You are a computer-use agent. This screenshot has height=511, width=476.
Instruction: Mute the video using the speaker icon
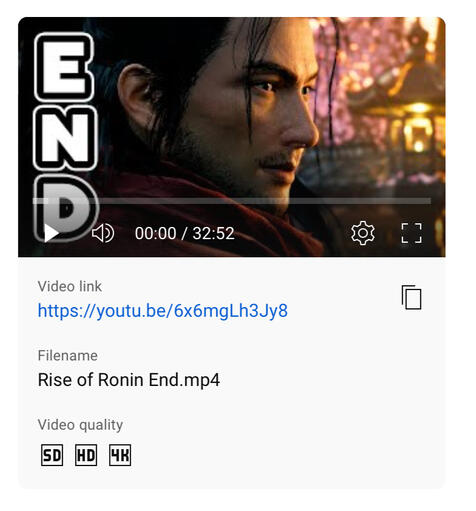tap(103, 233)
